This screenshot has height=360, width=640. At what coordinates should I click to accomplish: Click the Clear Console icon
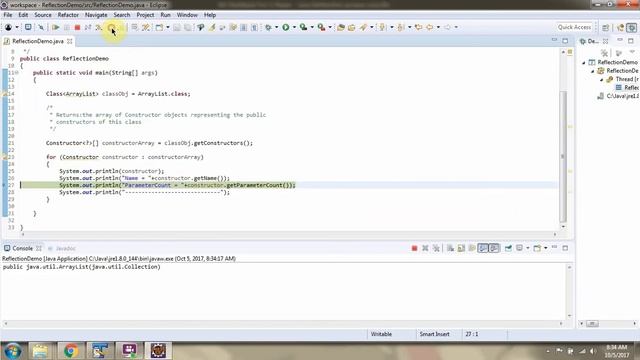[450, 248]
